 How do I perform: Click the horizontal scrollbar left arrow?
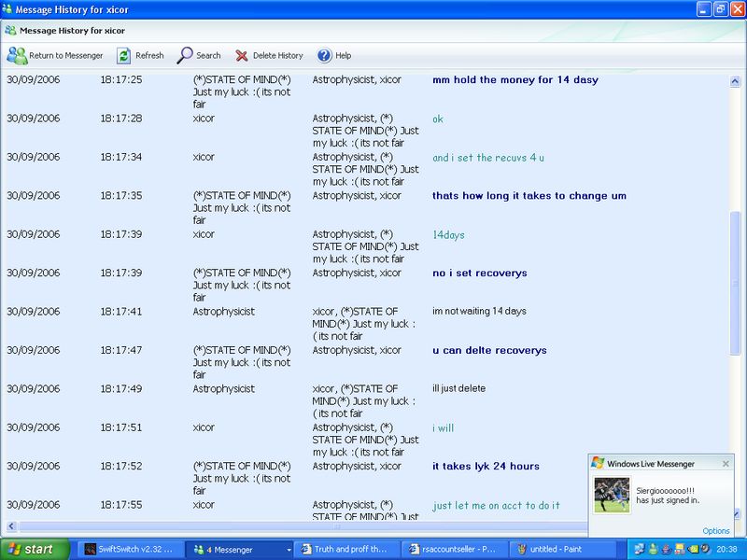11,527
